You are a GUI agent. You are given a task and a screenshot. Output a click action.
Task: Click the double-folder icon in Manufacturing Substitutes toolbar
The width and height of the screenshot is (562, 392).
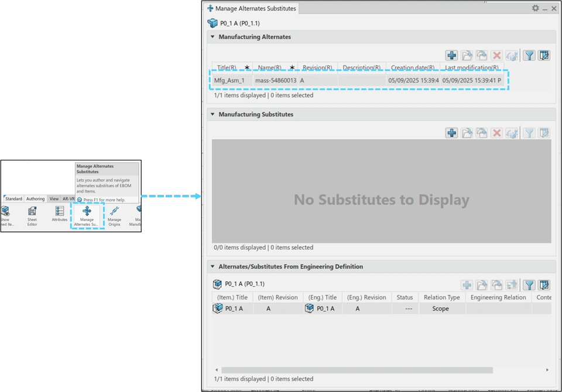click(x=482, y=133)
